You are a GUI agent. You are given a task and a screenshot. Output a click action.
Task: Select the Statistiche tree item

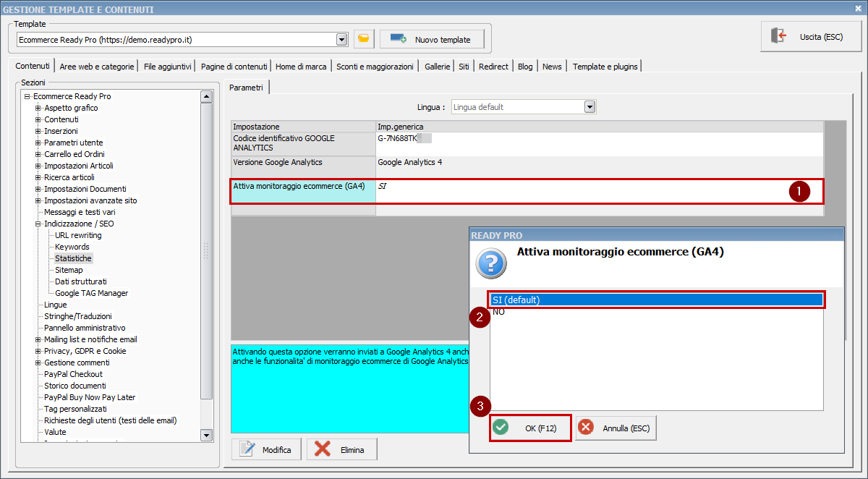point(73,258)
